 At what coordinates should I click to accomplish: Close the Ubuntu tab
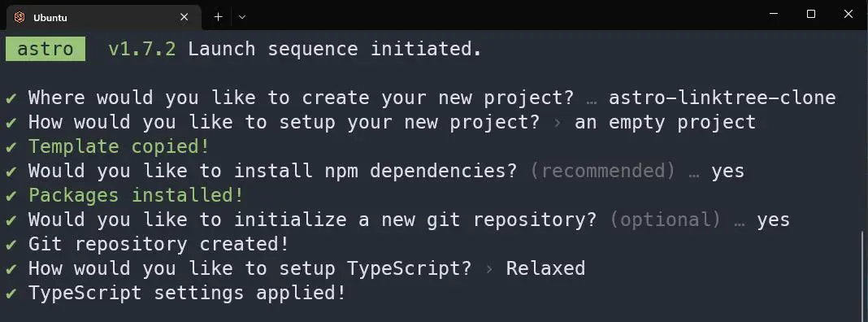(184, 17)
